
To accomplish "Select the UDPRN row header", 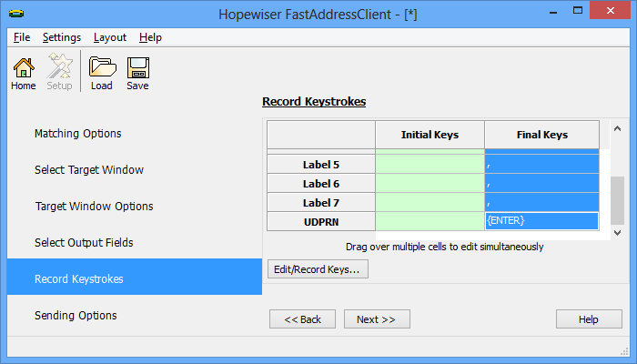I will coord(321,222).
